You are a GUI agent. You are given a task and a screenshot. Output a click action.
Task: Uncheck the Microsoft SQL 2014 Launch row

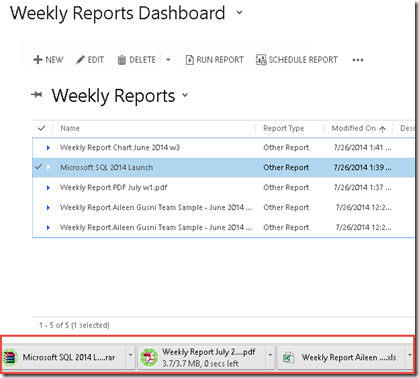click(x=38, y=167)
